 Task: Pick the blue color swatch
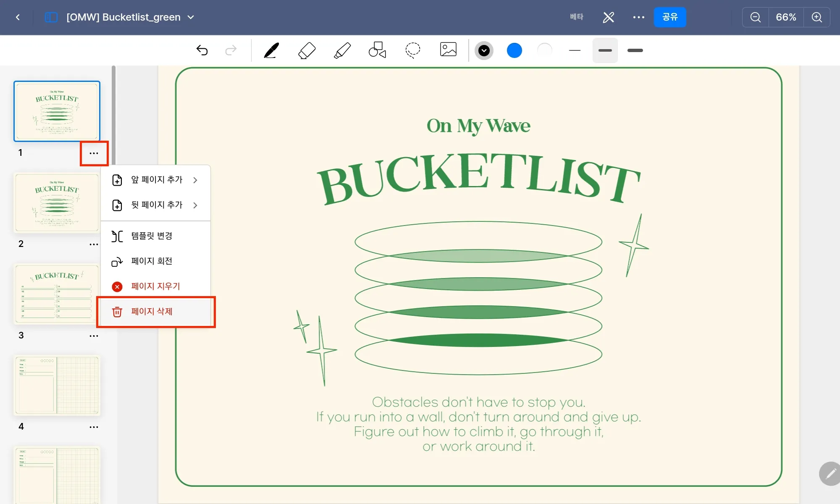point(514,50)
